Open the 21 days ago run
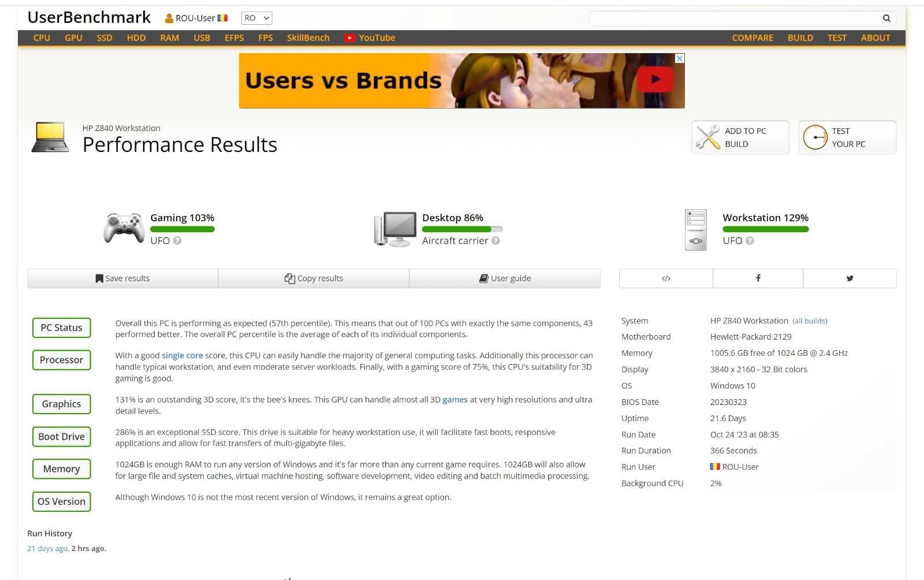 tap(47, 549)
